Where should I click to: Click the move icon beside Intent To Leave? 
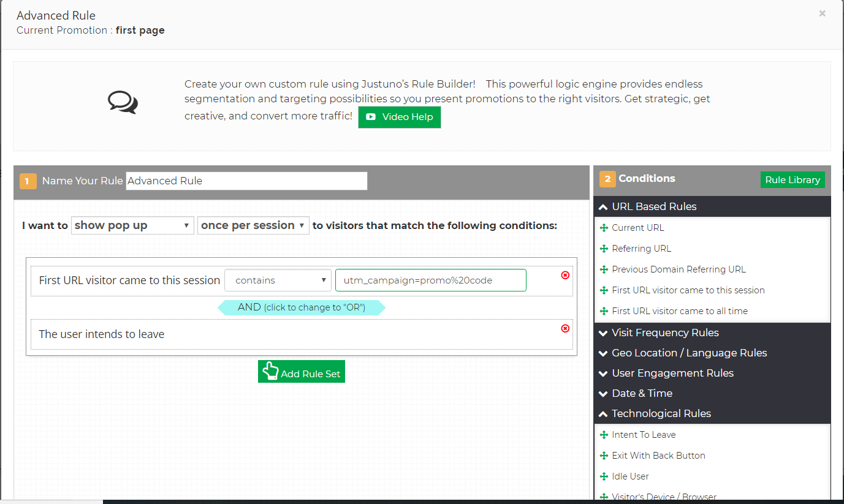[604, 435]
